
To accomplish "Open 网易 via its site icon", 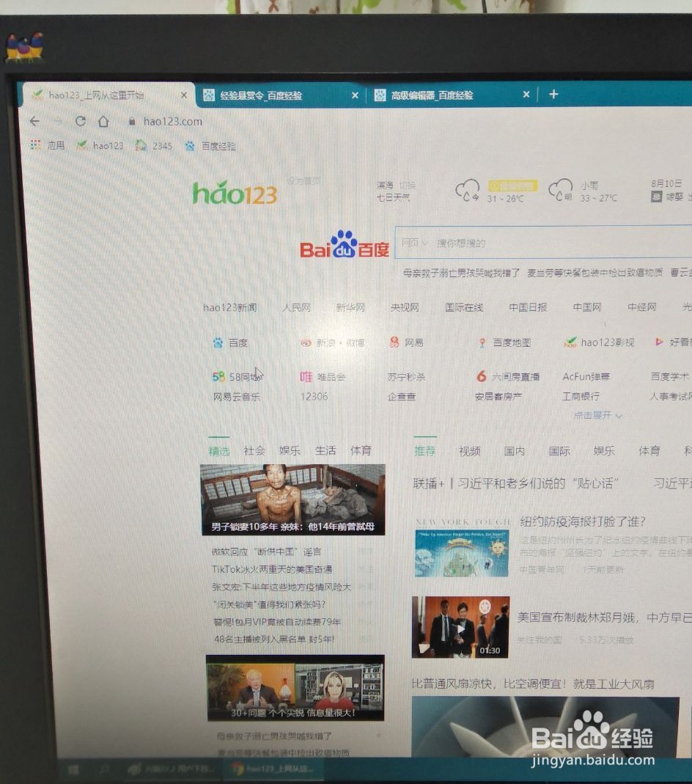I will [394, 342].
